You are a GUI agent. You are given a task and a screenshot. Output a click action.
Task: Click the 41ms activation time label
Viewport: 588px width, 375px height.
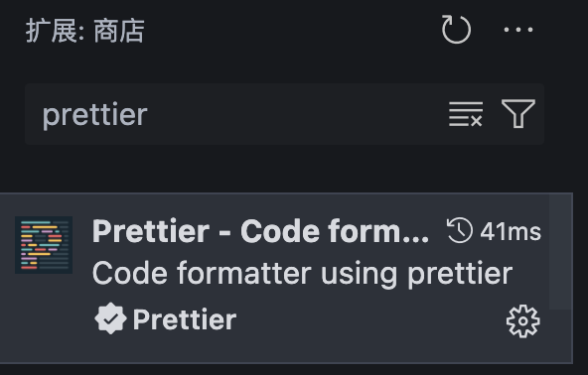click(511, 231)
